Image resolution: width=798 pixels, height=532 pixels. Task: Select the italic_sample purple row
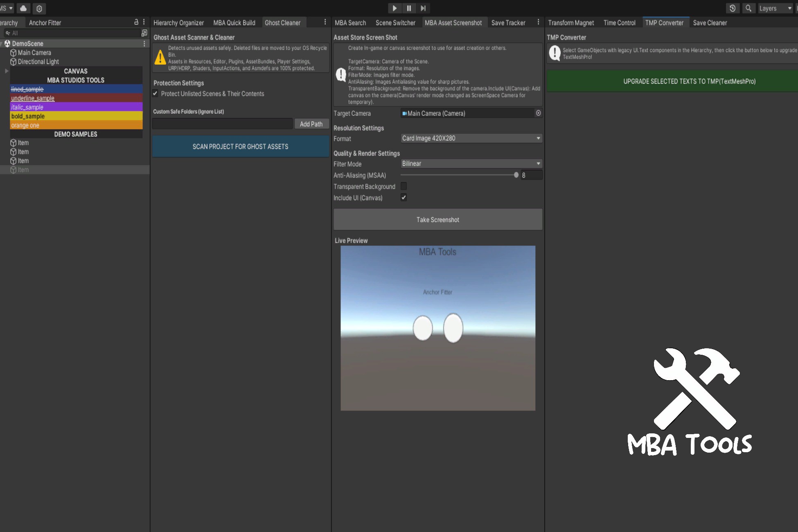(76, 107)
